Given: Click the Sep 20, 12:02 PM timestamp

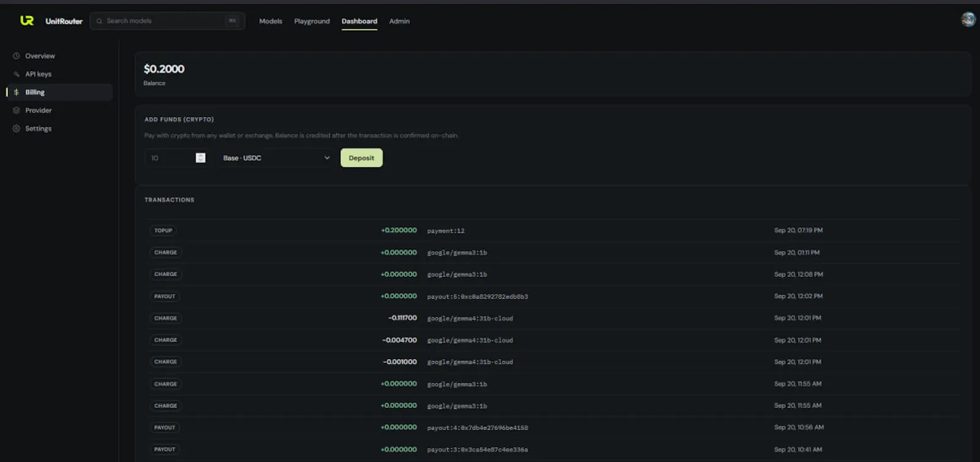Looking at the screenshot, I should point(798,296).
